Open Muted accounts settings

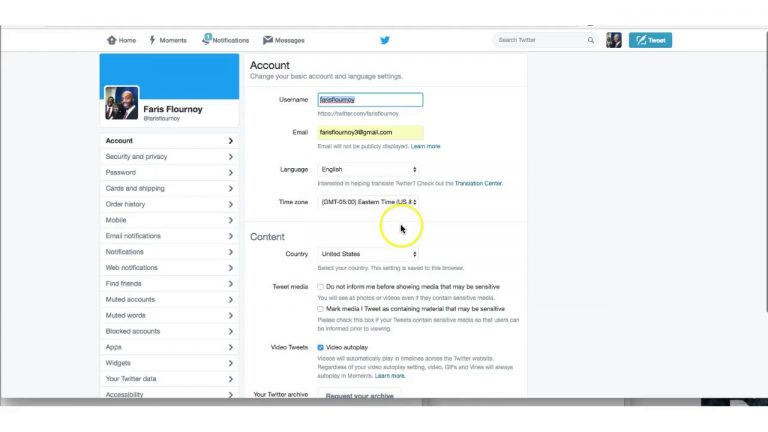click(169, 300)
